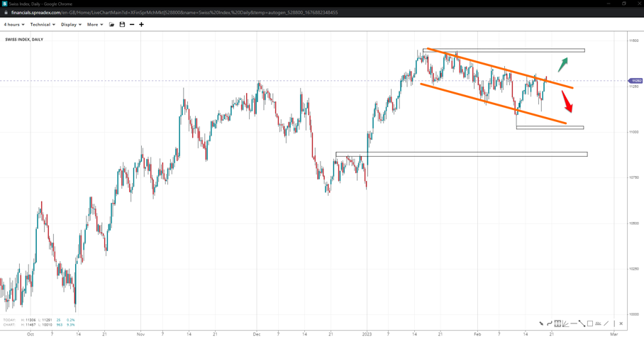644x337 pixels.
Task: Select the horizontal line tool
Action: (574, 324)
